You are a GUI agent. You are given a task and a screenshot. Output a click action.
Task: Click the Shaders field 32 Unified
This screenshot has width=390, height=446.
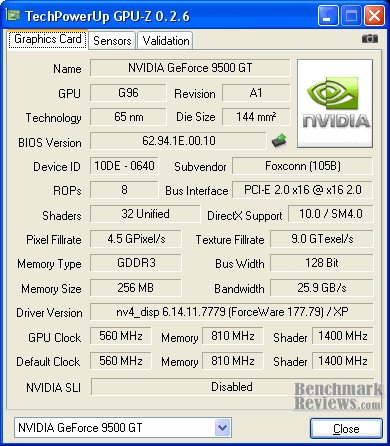(x=145, y=214)
